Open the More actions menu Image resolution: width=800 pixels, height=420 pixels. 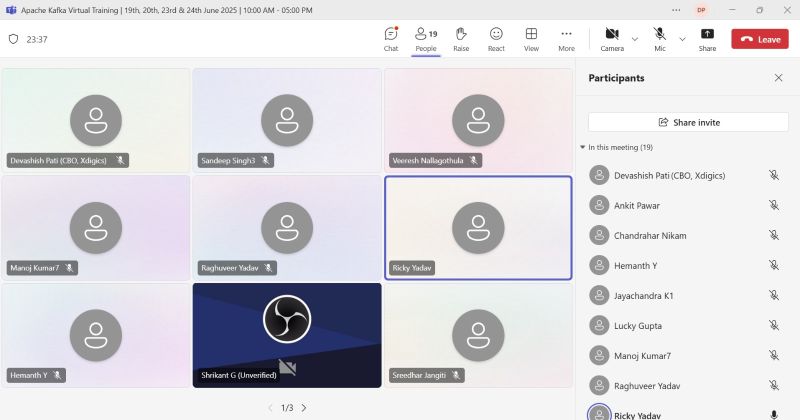click(566, 38)
